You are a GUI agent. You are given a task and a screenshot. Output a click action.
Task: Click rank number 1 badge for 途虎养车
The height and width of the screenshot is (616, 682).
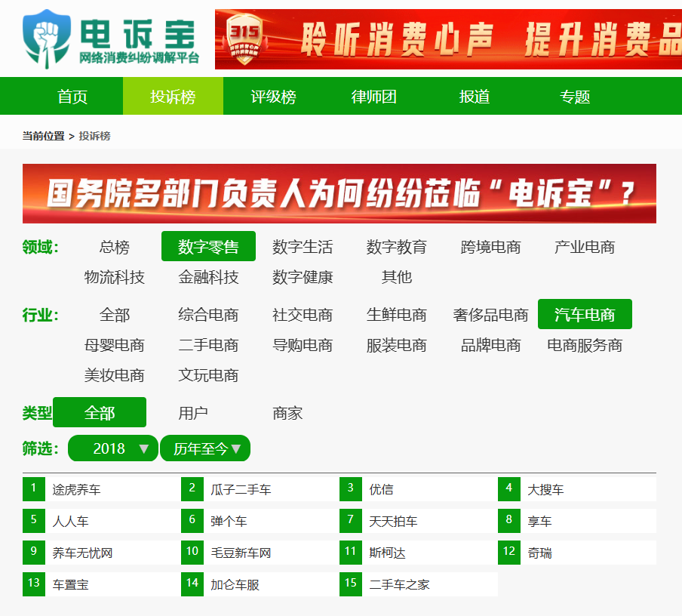tap(34, 488)
